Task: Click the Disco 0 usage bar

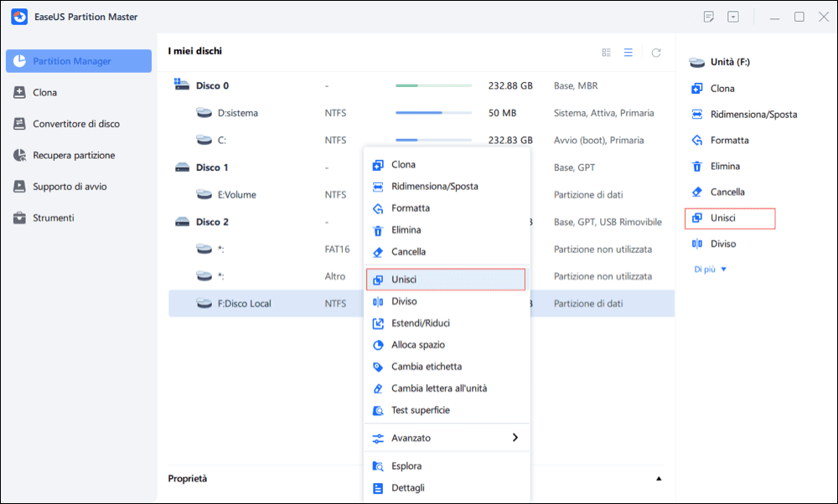Action: [433, 85]
